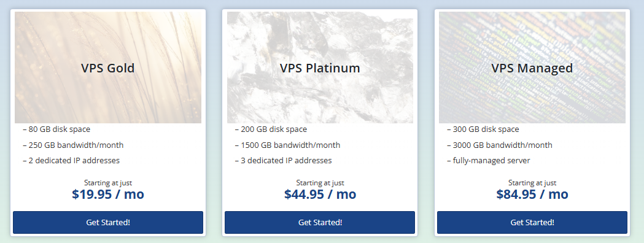Viewport: 644px width, 243px height.
Task: Click the $44.95 / mo price
Action: [320, 194]
